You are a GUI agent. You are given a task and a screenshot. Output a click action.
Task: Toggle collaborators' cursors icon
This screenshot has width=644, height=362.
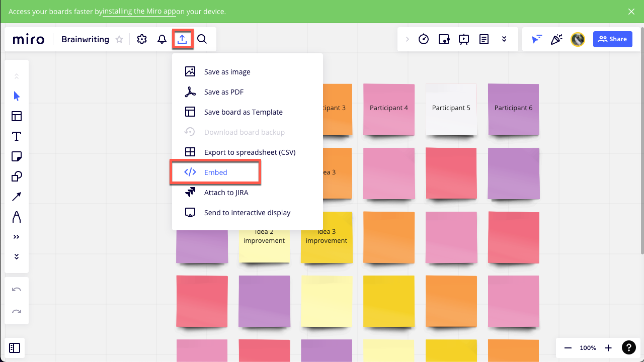point(537,39)
